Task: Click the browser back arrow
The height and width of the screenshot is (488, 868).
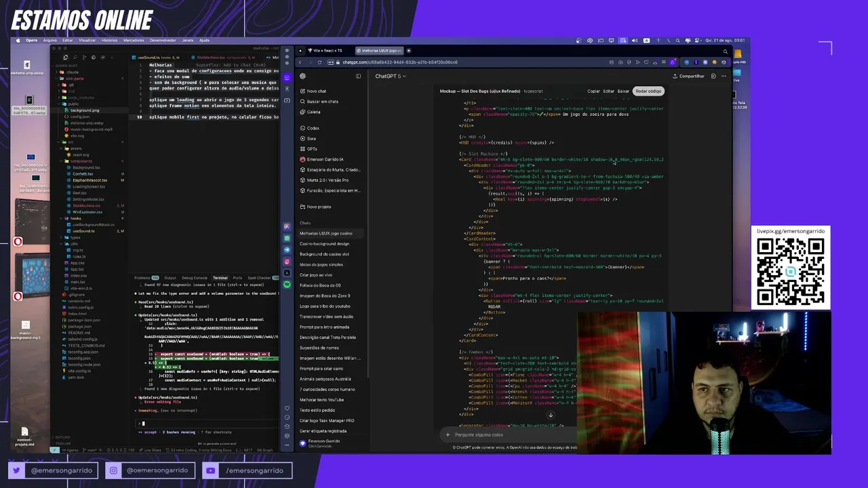Action: pos(300,62)
